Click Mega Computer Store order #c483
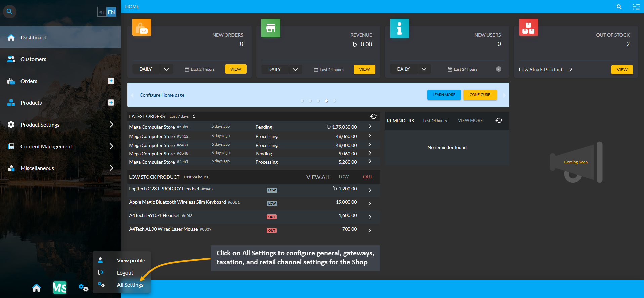Screen dimensions: 644x298 pos(254,145)
